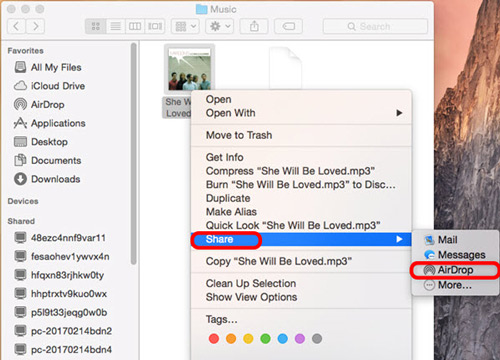Select the She Will Be Loved album thumbnail

tap(189, 69)
